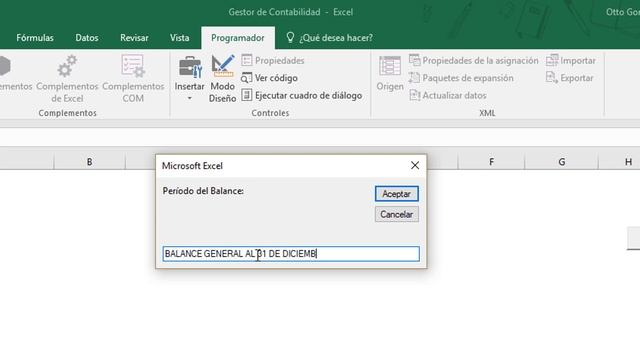This screenshot has height=360, width=640.
Task: Open control Propiedades in the ribbon
Action: (x=273, y=60)
